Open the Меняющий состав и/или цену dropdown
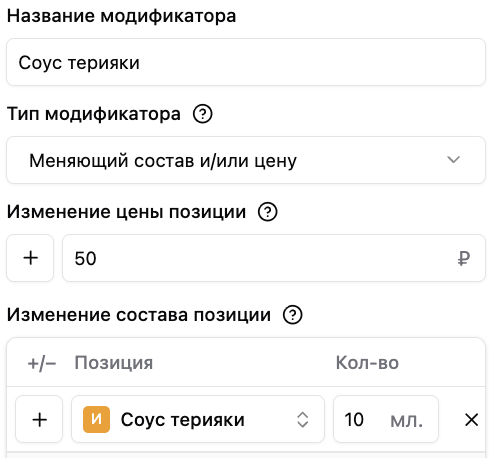Image resolution: width=494 pixels, height=458 pixels. [x=246, y=160]
